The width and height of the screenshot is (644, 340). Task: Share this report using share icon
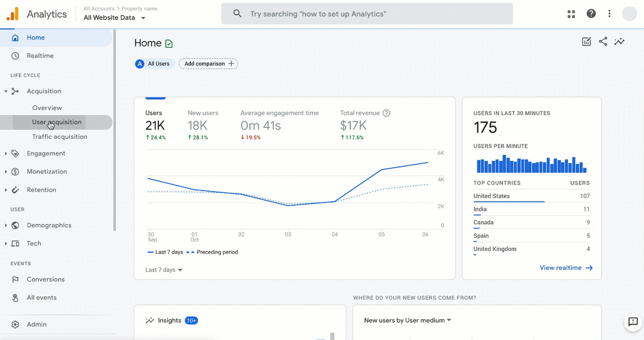pyautogui.click(x=603, y=42)
